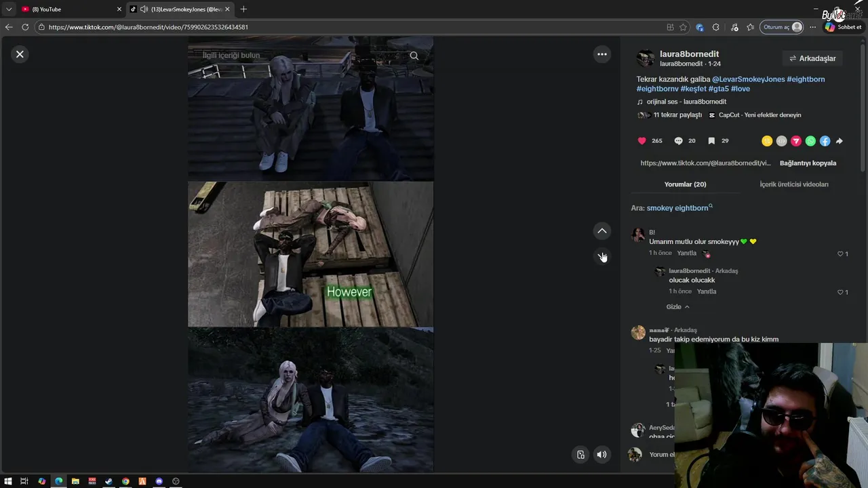Image resolution: width=868 pixels, height=488 pixels.
Task: Share the video via Facebook icon
Action: (x=825, y=141)
